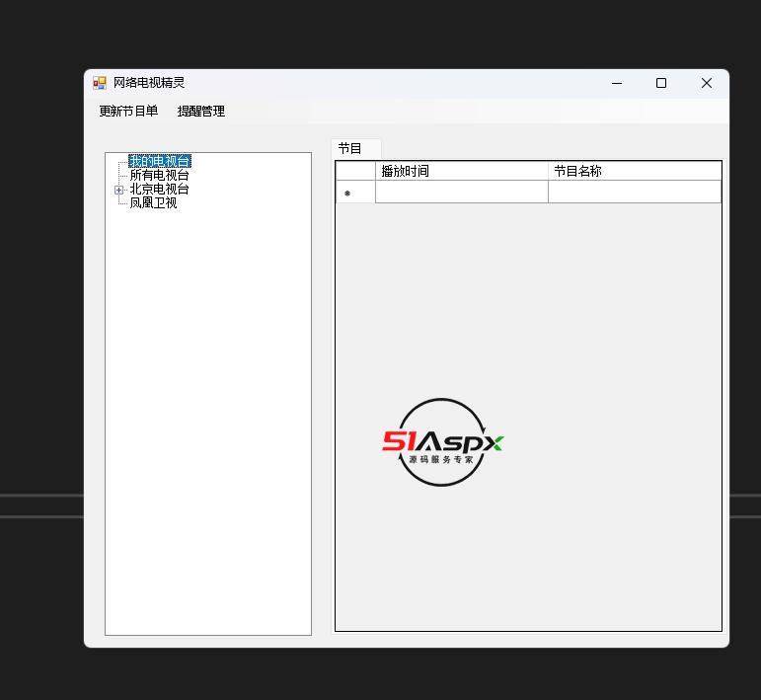Select the 我的电视台 tree node
Screen dimensions: 761x700
click(x=160, y=161)
